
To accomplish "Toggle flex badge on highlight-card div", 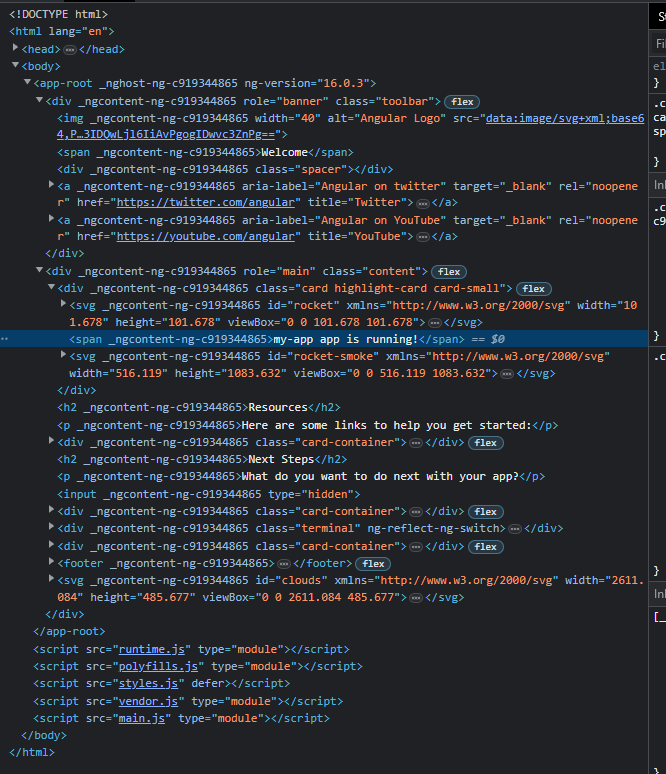I will pos(534,289).
